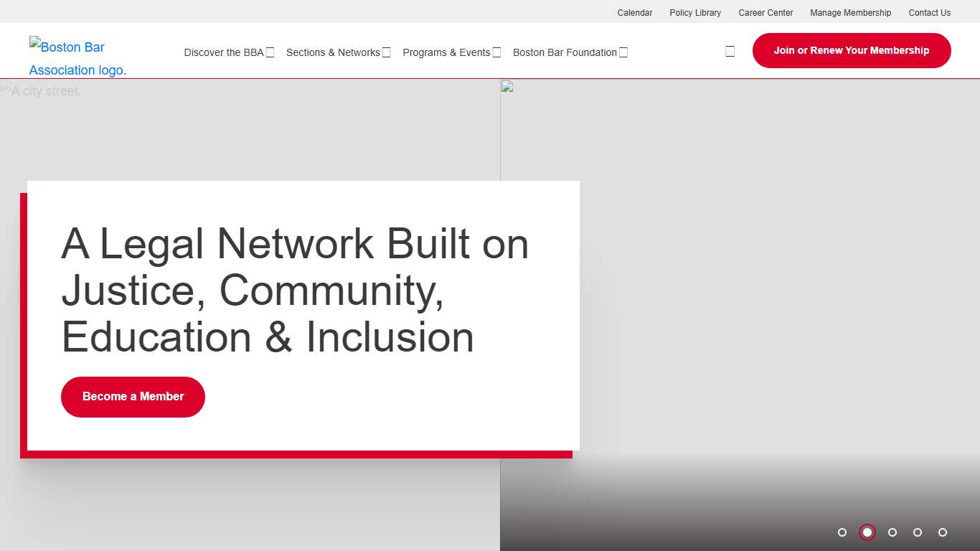
Task: Expand the arrow beside Discover the BBA
Action: point(270,52)
